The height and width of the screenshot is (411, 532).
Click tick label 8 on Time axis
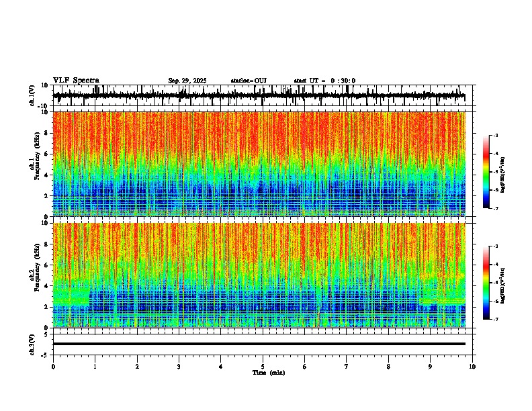point(388,367)
